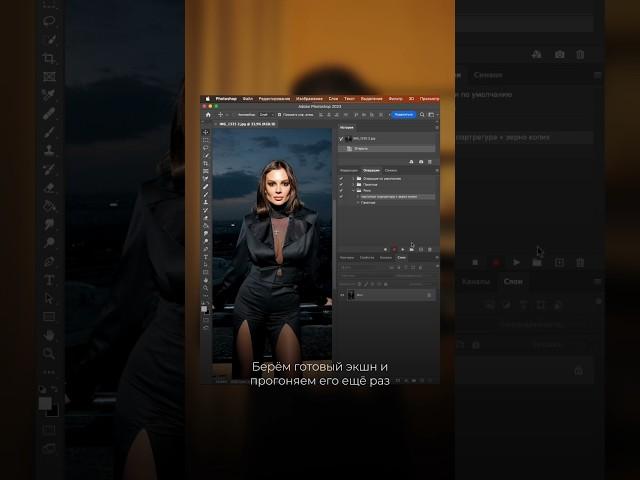Select the Clone Stamp tool

tap(205, 202)
